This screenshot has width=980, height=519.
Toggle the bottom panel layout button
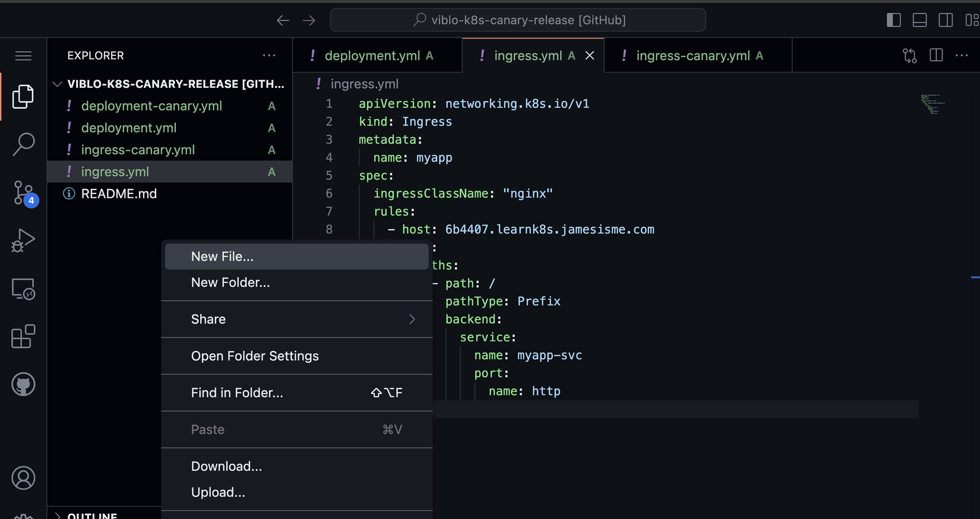919,20
